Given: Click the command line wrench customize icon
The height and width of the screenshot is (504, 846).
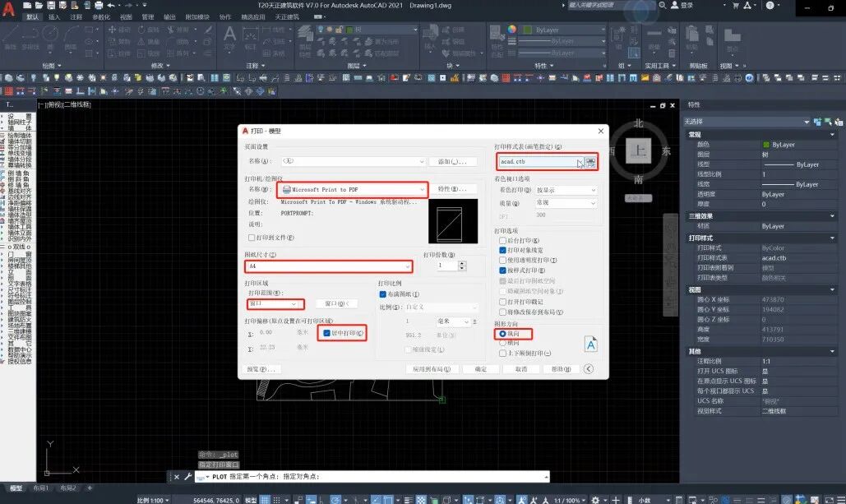Looking at the screenshot, I should tap(187, 477).
